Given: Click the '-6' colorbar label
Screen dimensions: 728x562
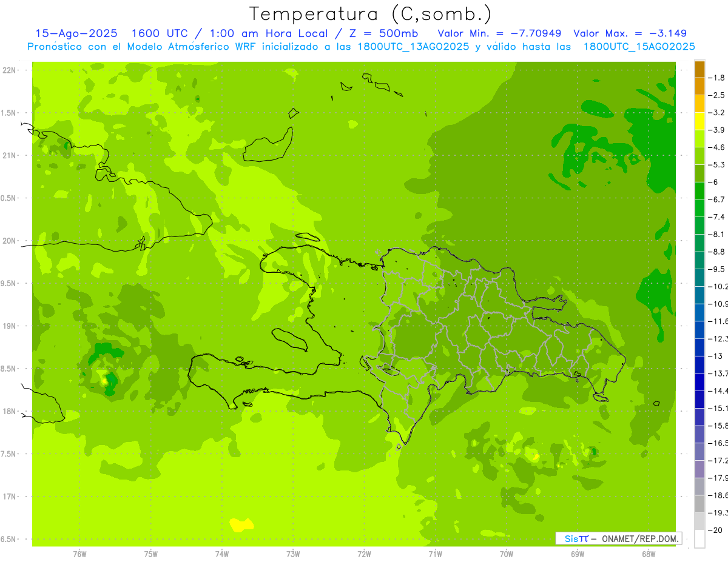Looking at the screenshot, I should (x=714, y=182).
